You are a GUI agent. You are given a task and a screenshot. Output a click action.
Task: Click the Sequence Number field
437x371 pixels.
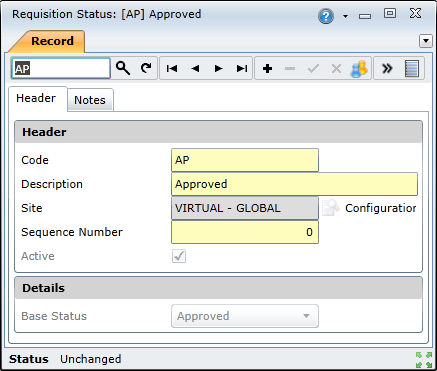(x=245, y=232)
